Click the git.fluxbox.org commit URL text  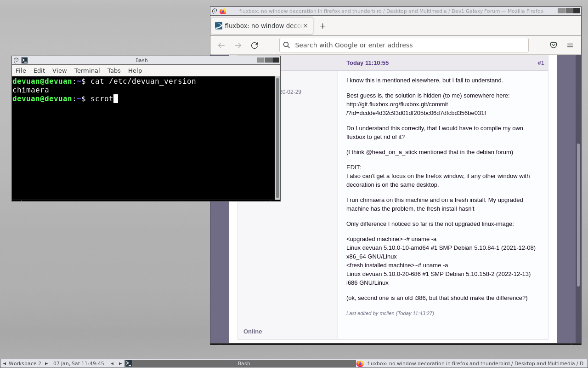coord(416,109)
